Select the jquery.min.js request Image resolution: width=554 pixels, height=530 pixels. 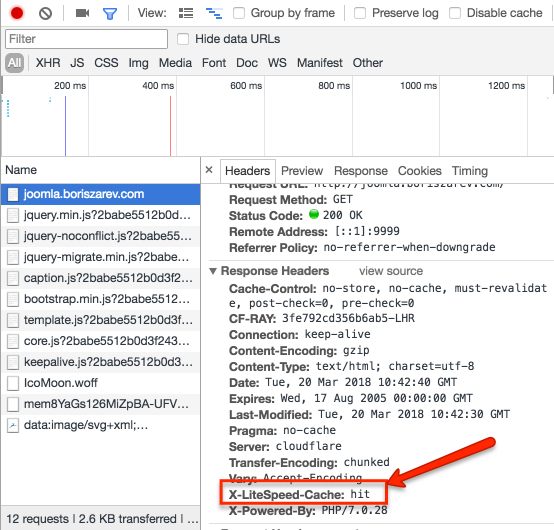click(100, 215)
